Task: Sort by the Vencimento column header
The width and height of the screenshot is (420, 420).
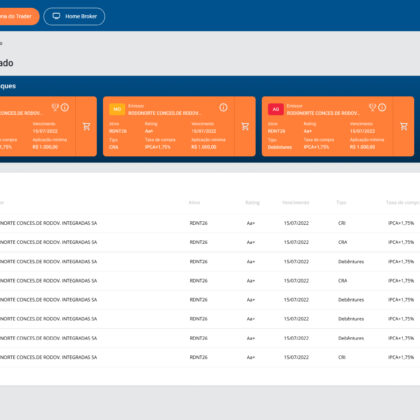Action: [296, 202]
